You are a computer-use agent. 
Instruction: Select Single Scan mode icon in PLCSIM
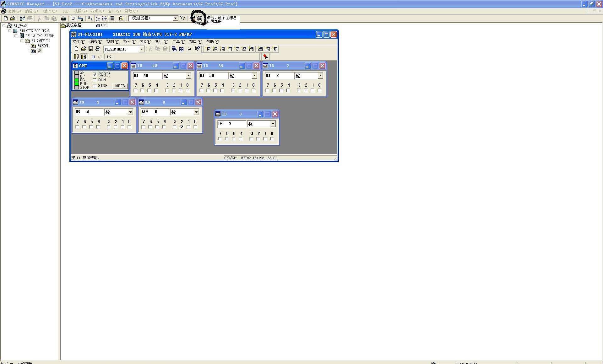(76, 57)
